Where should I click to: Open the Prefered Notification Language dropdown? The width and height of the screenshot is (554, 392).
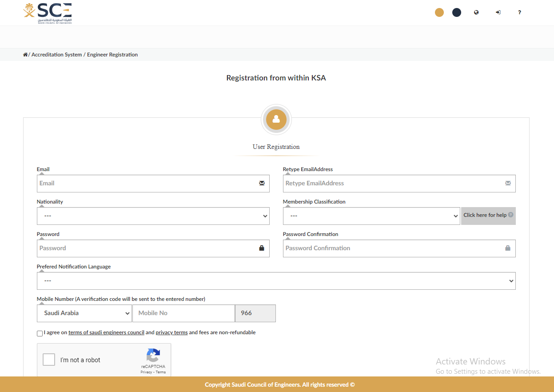click(276, 280)
